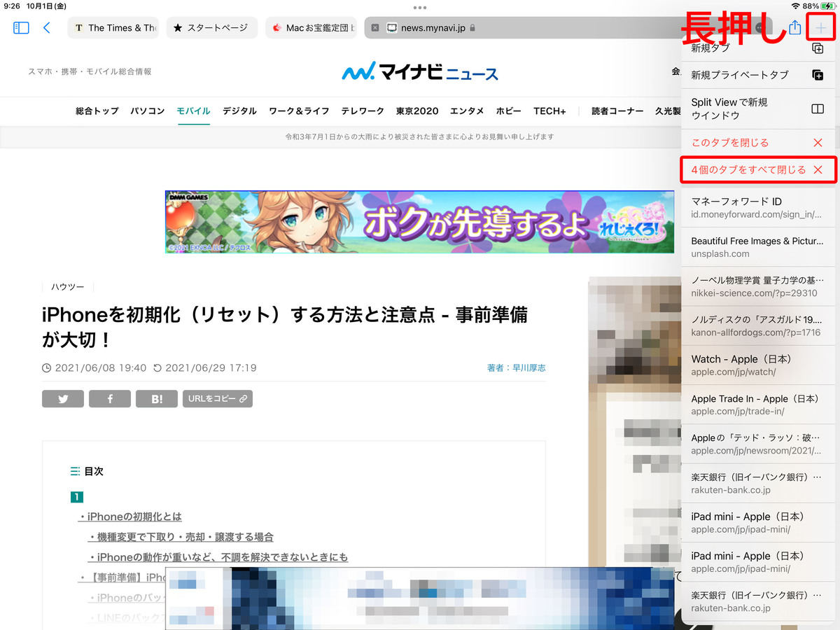Share via Hatena B! button

click(157, 399)
